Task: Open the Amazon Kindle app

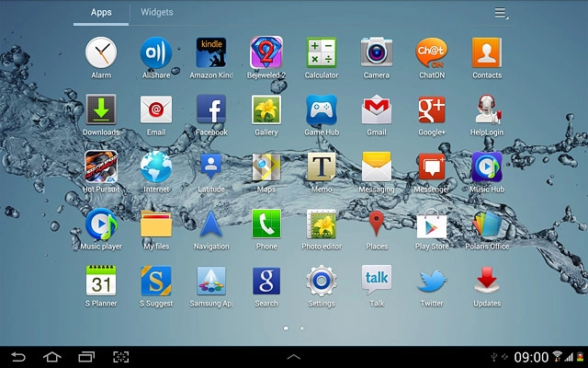Action: pyautogui.click(x=211, y=52)
